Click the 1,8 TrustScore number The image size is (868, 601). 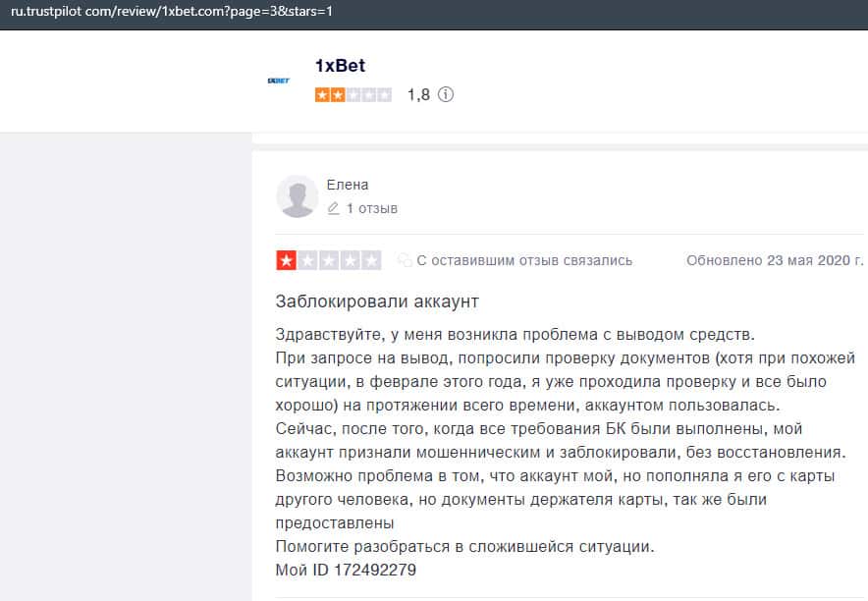coord(418,95)
